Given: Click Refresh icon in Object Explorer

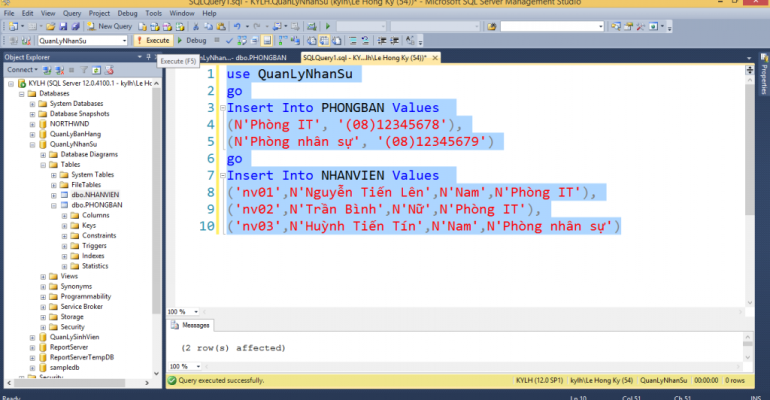Looking at the screenshot, I should [97, 70].
